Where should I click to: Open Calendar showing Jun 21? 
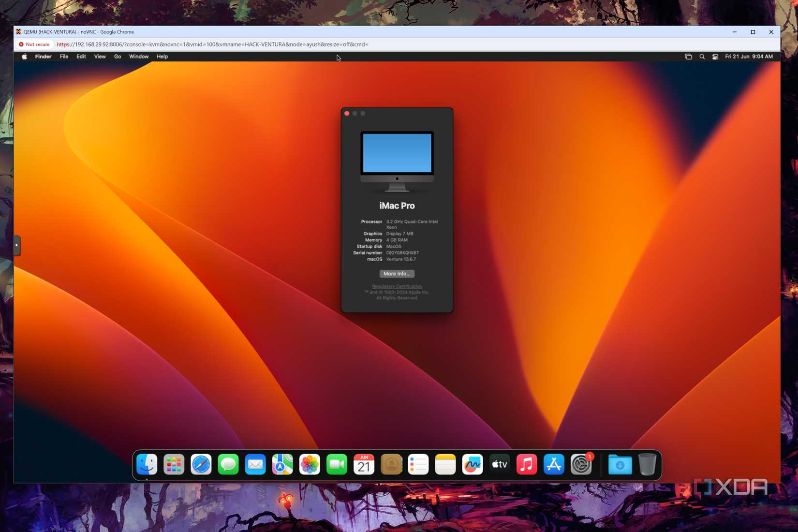[x=364, y=465]
